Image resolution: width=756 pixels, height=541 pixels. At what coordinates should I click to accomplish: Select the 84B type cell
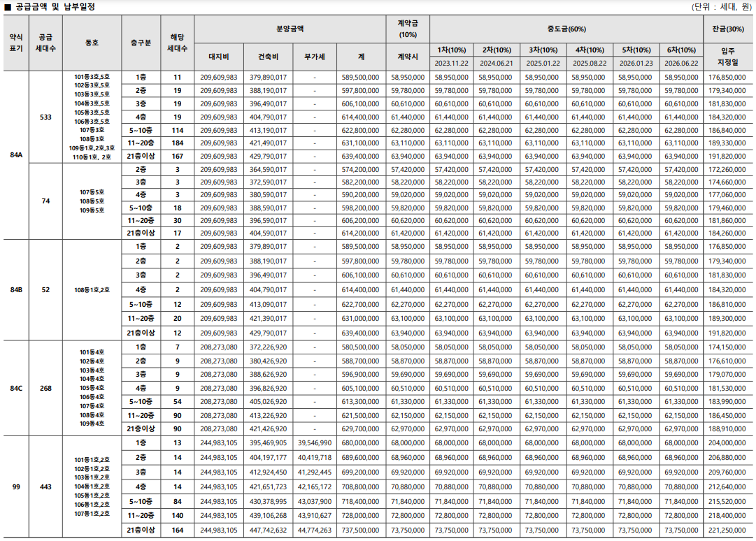pos(16,290)
